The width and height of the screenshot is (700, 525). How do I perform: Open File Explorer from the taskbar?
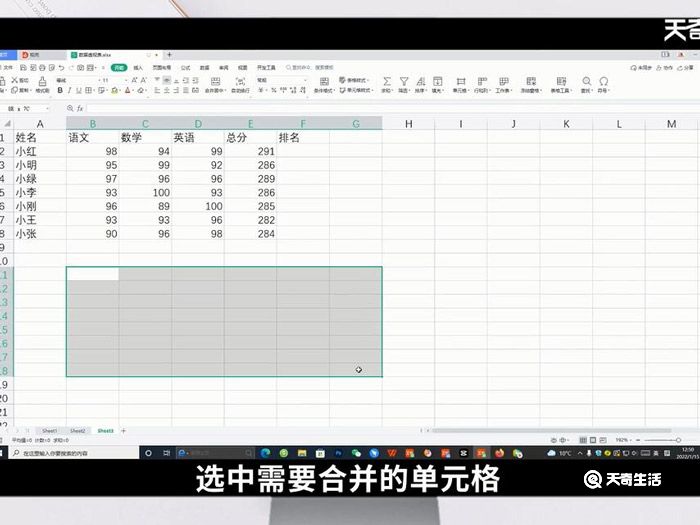(x=302, y=453)
